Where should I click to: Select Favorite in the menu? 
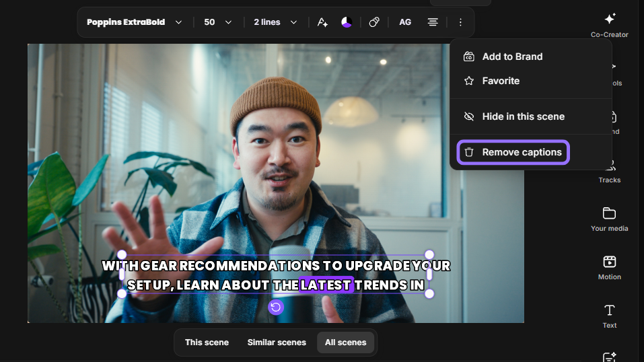point(531,81)
